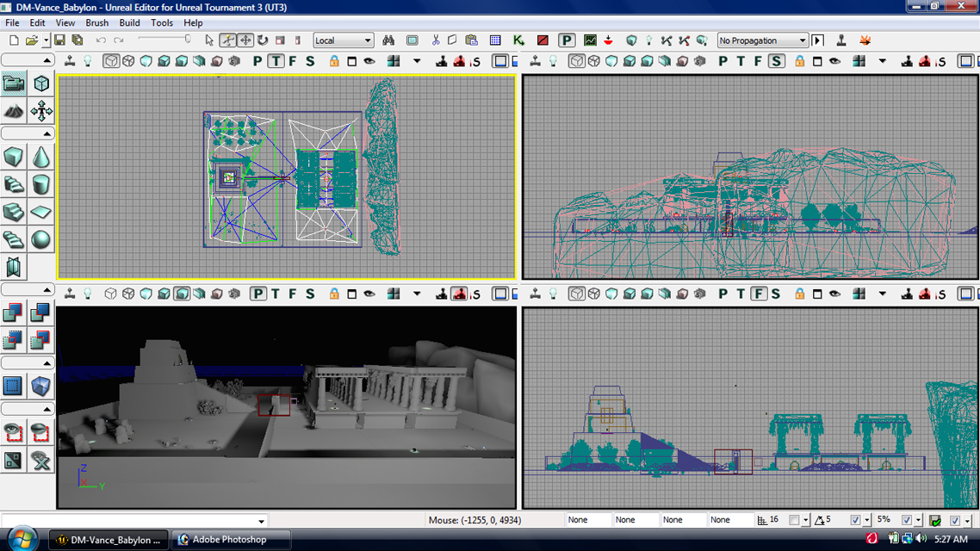The image size is (980, 551).
Task: Open the Find Actors binoculars icon
Action: point(388,40)
